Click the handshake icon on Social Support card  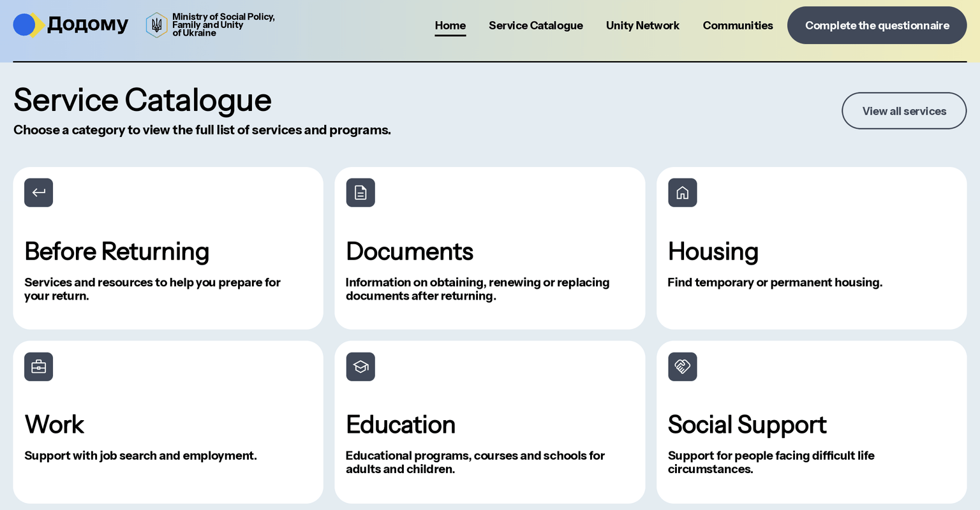point(683,367)
